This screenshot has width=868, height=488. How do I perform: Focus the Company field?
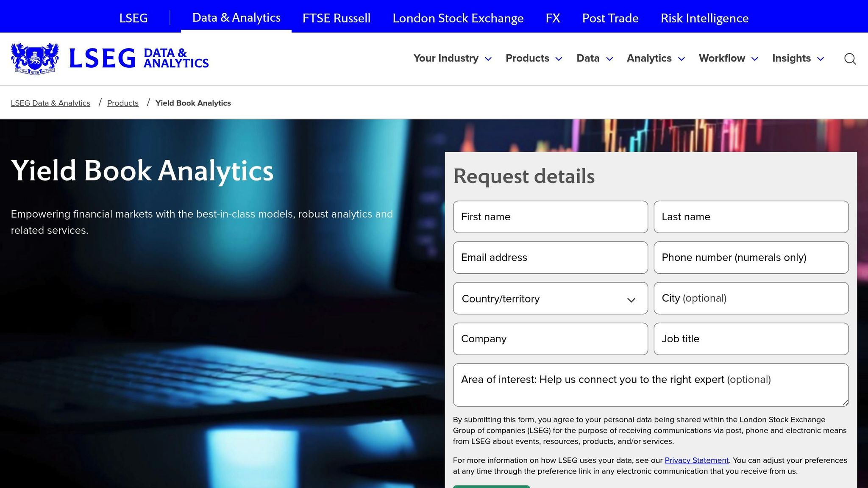[x=550, y=339]
